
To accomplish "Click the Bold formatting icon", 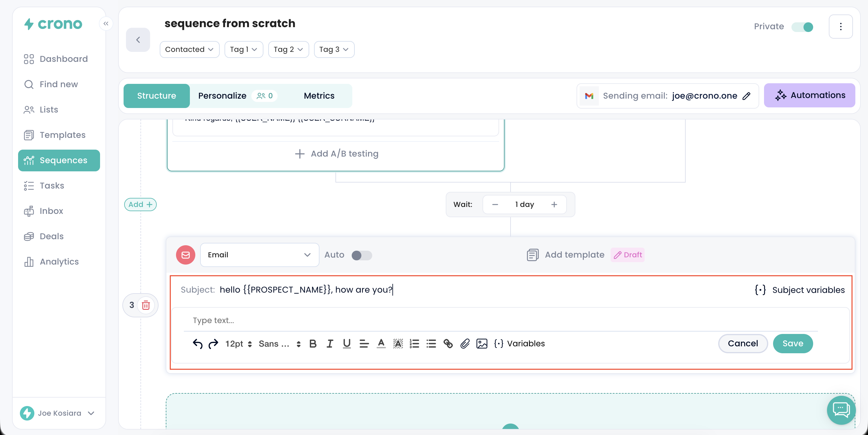I will pyautogui.click(x=313, y=344).
